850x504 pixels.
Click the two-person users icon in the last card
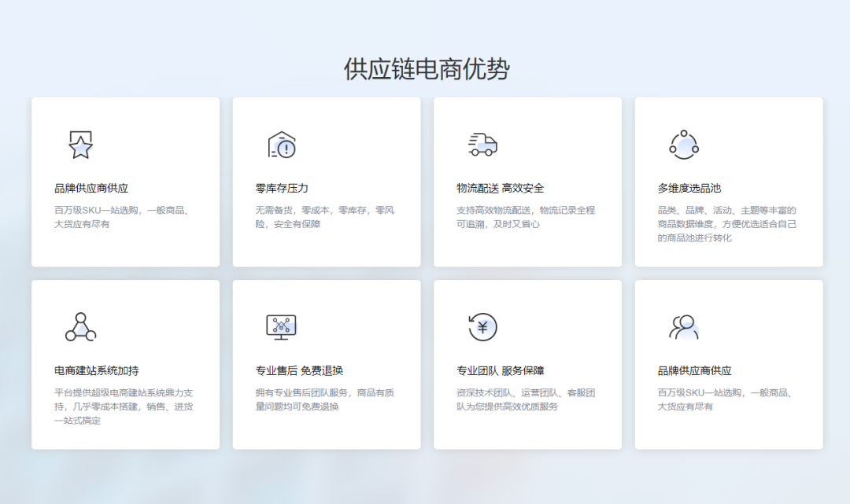(684, 327)
